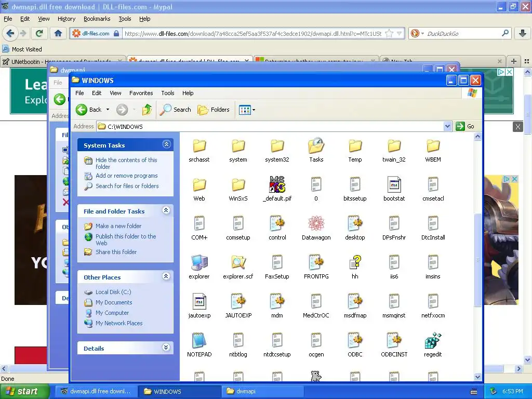Image resolution: width=532 pixels, height=399 pixels.
Task: Open the Tools menu in WINDOWS explorer
Action: pos(168,93)
